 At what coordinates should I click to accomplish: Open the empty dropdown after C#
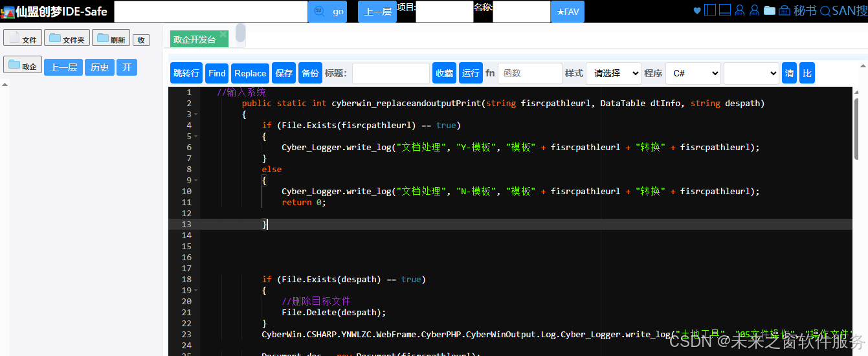(x=751, y=73)
